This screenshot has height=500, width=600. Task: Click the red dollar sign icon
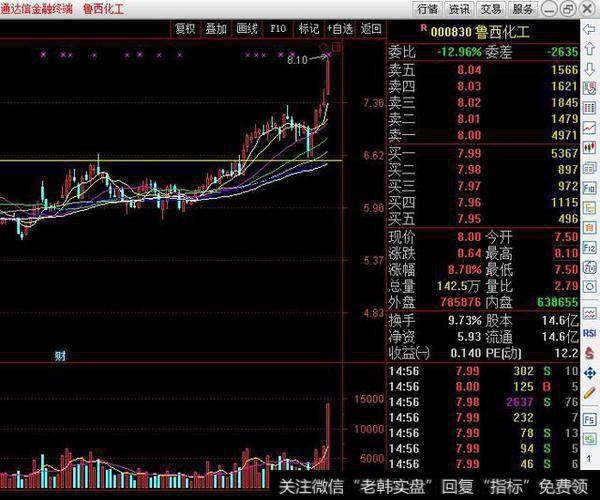(589, 353)
